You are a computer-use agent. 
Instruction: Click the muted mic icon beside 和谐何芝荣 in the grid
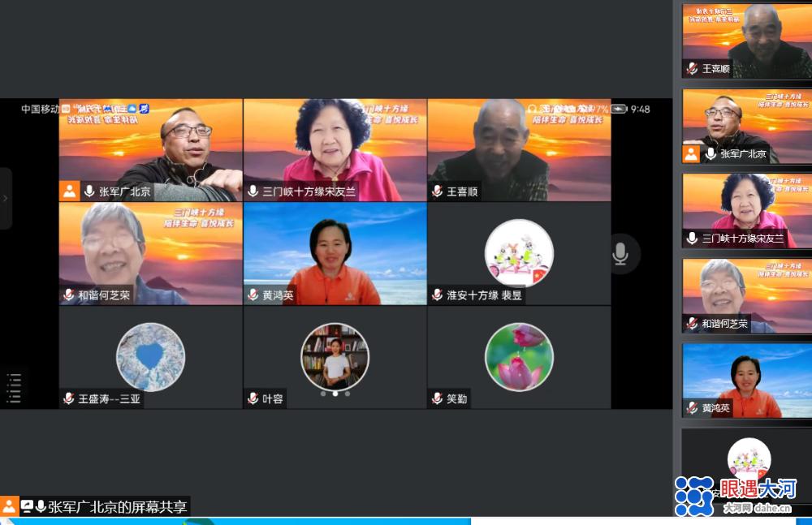[68, 295]
